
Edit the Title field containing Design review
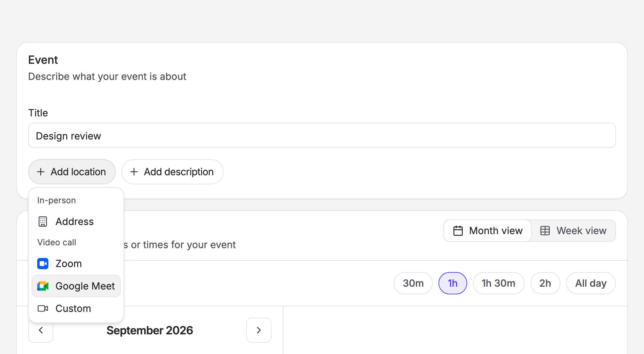point(322,135)
